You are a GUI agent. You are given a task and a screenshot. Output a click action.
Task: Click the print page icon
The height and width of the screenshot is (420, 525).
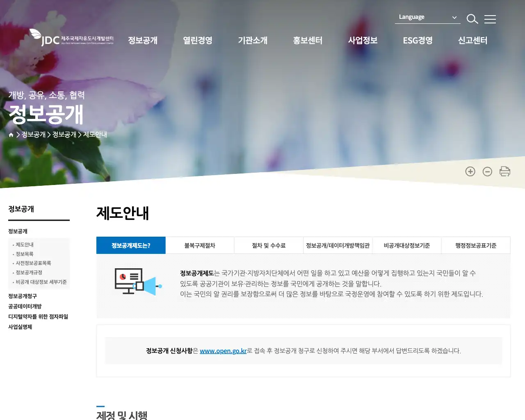point(505,171)
